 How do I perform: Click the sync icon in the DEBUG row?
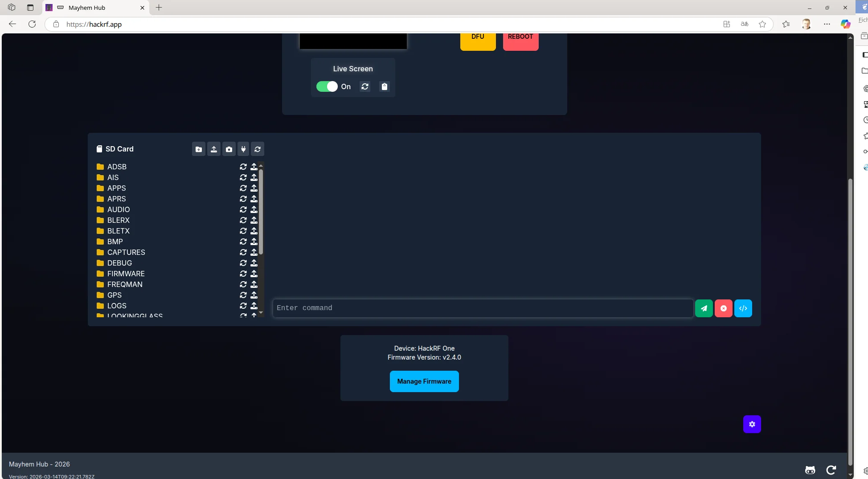point(243,263)
